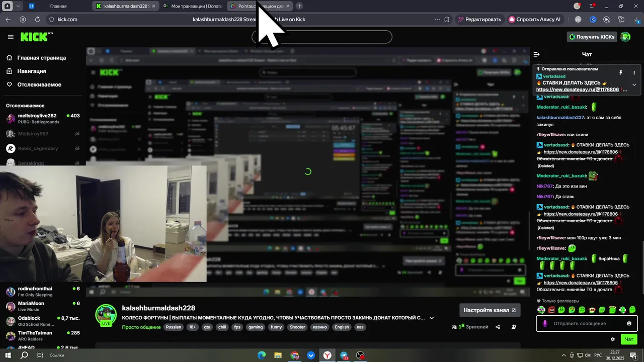
Task: Open the globe translate icon in toolbar
Action: point(578,19)
